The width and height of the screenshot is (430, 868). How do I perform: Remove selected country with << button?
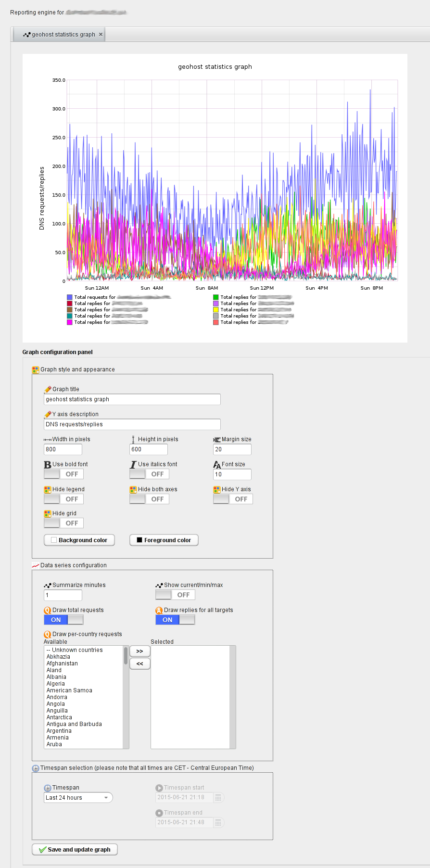(140, 664)
